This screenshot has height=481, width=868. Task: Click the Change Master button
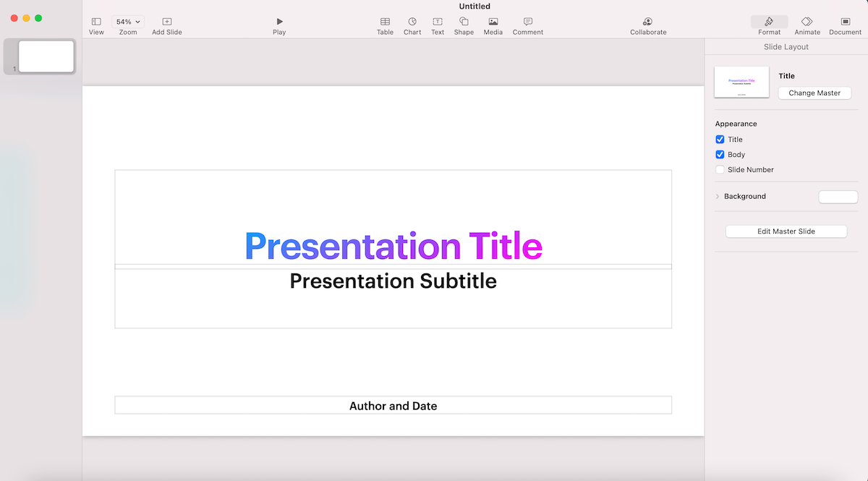click(814, 93)
